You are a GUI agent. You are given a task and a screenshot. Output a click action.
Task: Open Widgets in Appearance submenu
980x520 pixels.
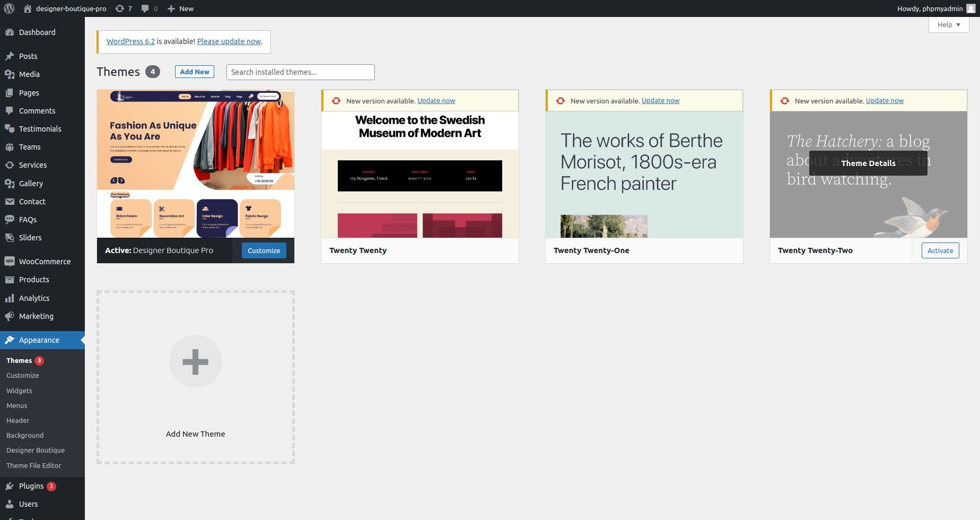[19, 391]
